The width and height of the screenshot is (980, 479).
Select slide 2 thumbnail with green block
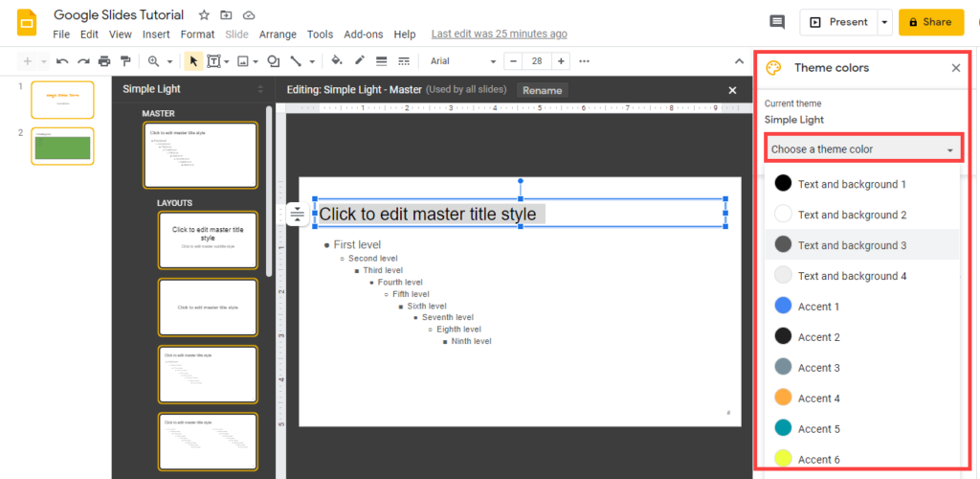(62, 147)
